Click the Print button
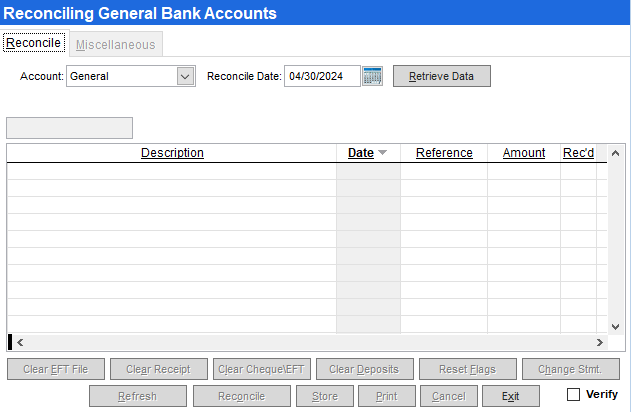The width and height of the screenshot is (631, 412). [387, 396]
